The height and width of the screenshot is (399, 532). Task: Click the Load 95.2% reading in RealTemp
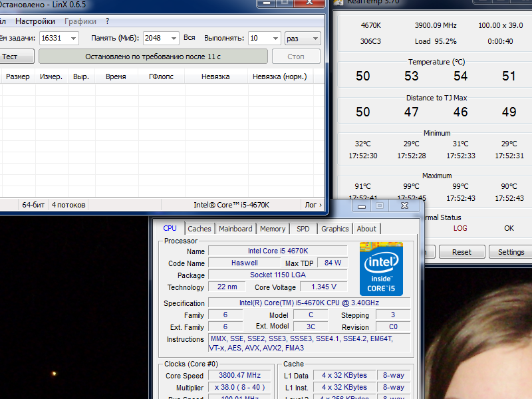click(436, 41)
